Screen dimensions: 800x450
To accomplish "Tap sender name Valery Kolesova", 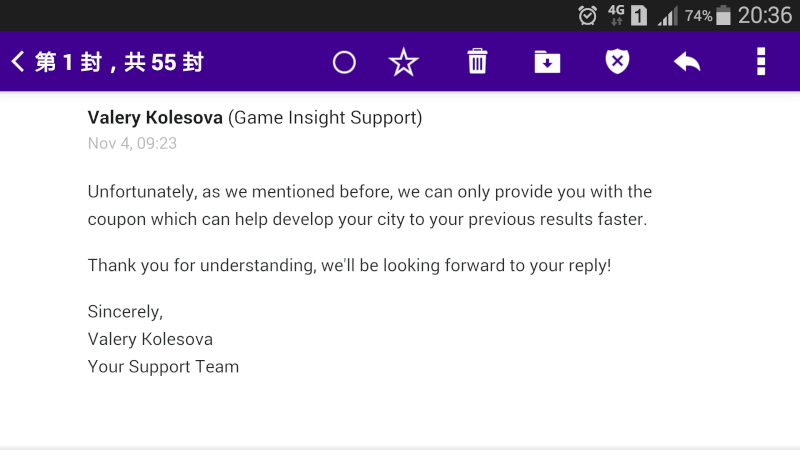I will pyautogui.click(x=155, y=117).
